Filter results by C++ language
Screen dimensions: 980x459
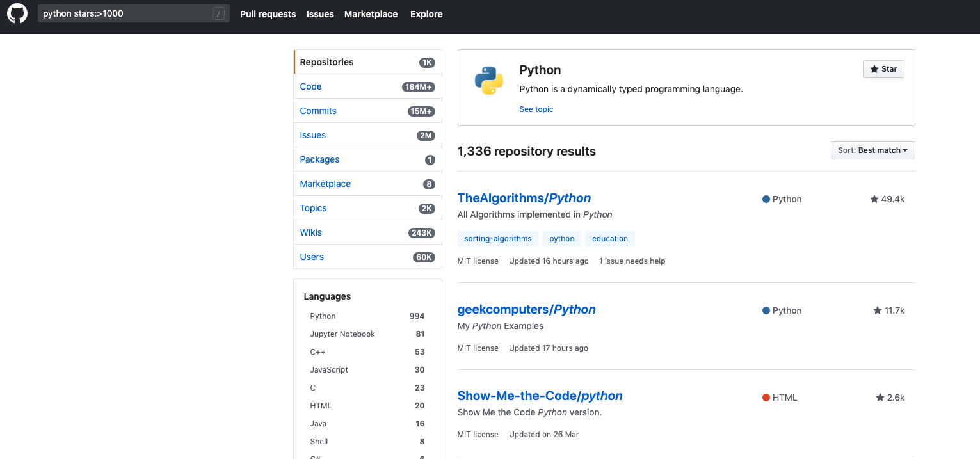[x=316, y=351]
